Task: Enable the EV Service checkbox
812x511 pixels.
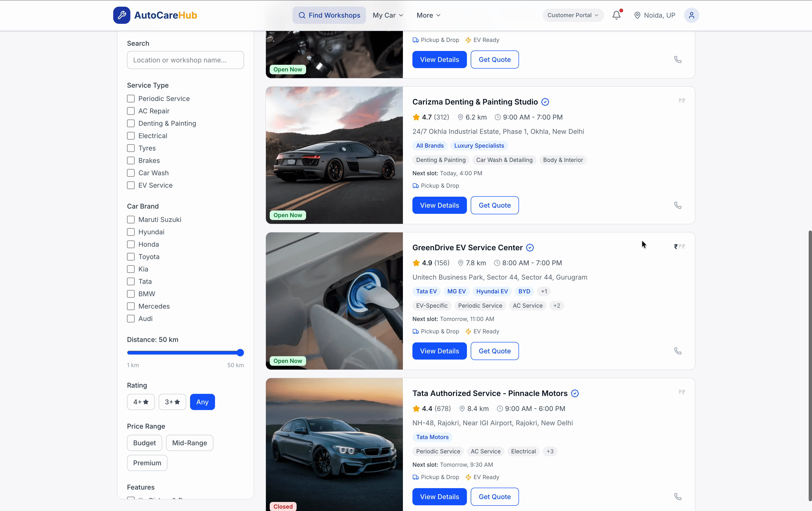Action: (131, 185)
